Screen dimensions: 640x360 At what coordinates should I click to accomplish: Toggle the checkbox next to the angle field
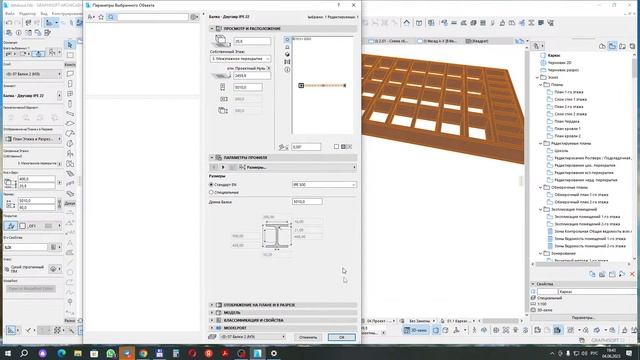coord(336,147)
